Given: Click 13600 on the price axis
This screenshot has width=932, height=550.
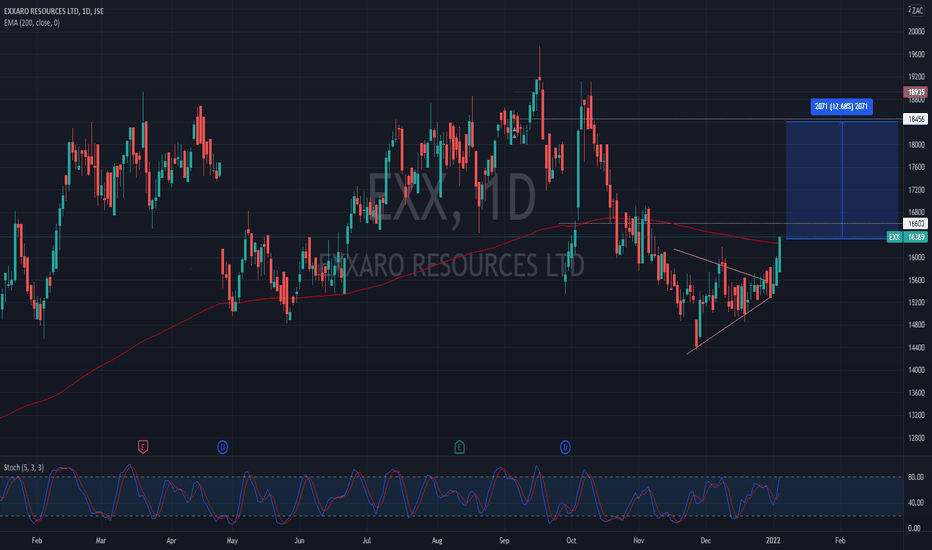Looking at the screenshot, I should (916, 392).
